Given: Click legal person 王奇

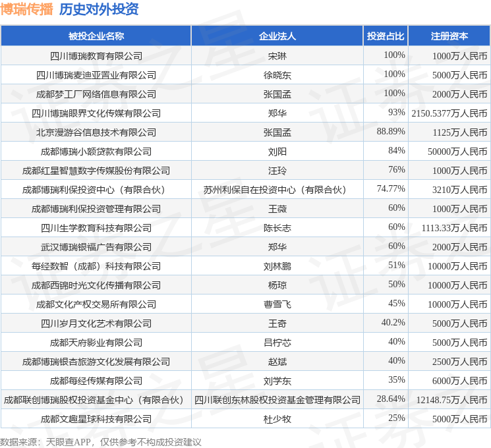Looking at the screenshot, I should click(277, 323).
